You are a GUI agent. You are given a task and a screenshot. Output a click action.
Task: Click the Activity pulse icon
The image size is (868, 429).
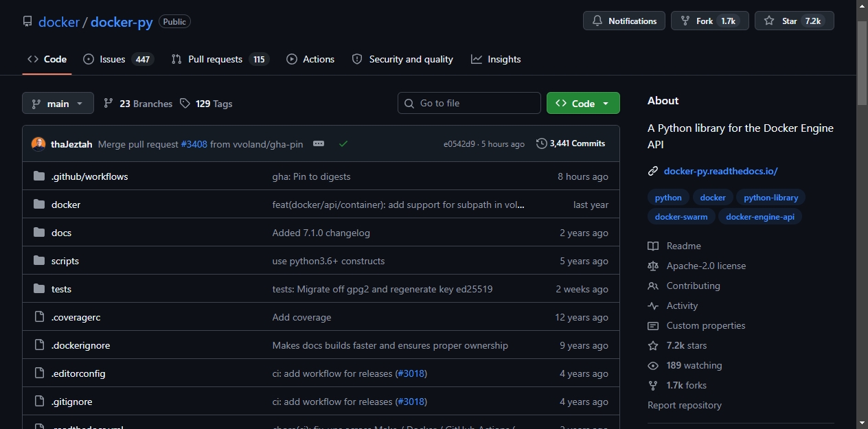(x=653, y=305)
